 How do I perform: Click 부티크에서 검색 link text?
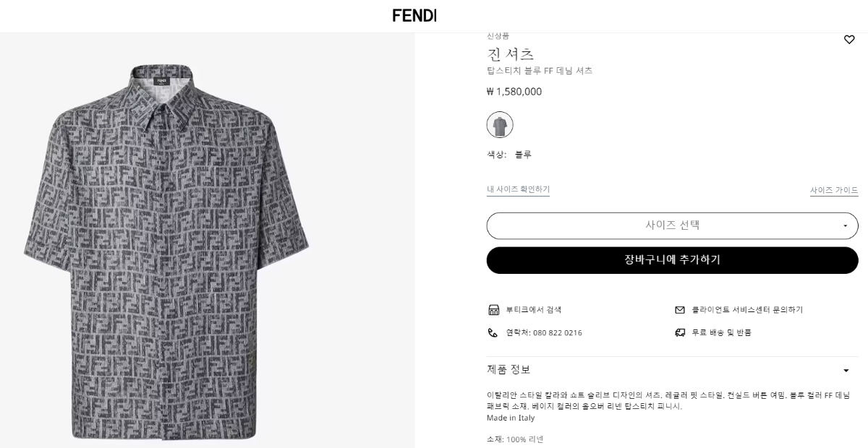pyautogui.click(x=534, y=310)
